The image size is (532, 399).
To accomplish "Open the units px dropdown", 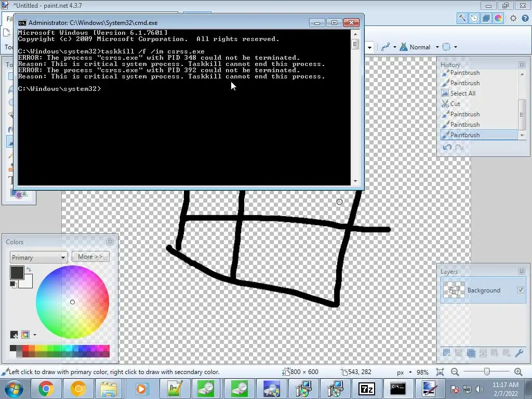I will pyautogui.click(x=404, y=372).
